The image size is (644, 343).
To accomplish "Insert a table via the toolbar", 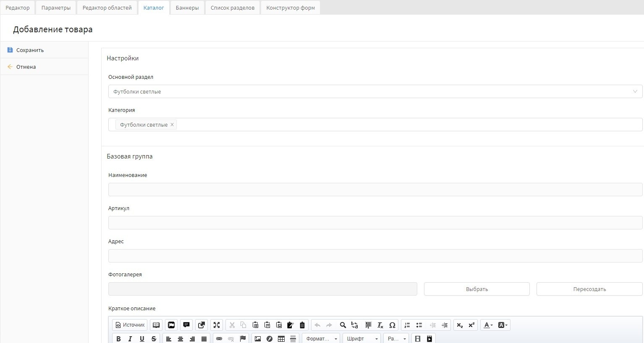I will (281, 338).
